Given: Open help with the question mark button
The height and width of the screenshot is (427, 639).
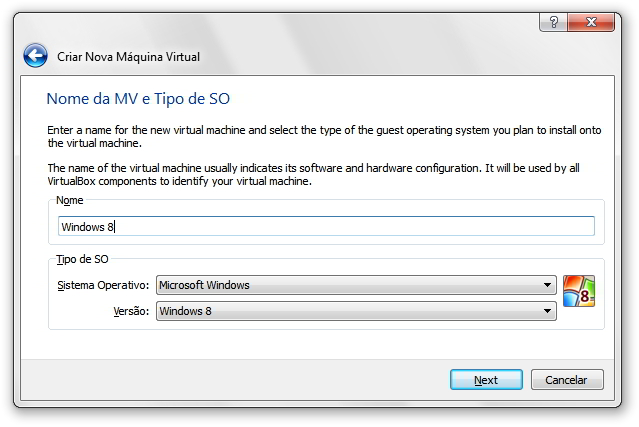Looking at the screenshot, I should pos(553,22).
